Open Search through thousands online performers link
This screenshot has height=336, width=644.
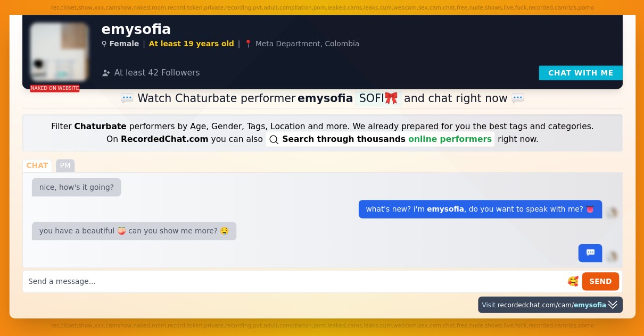(380, 139)
